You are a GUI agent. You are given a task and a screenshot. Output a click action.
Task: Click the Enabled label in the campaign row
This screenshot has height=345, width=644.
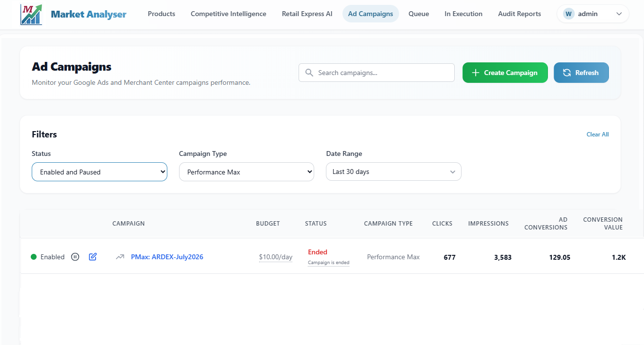52,257
